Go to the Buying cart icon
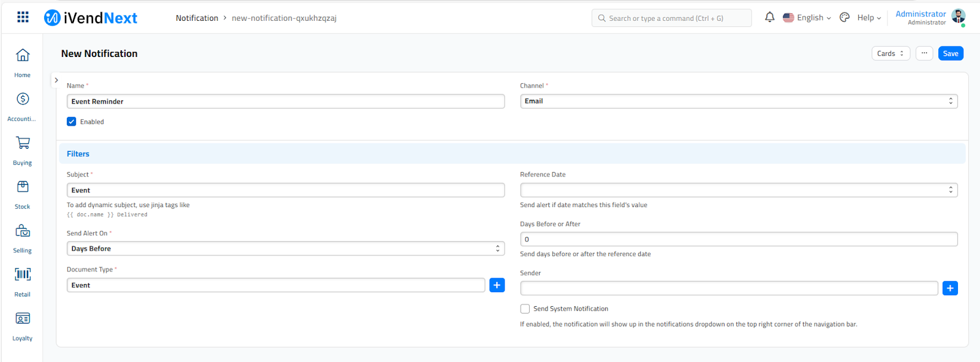The image size is (980, 362). [x=23, y=143]
